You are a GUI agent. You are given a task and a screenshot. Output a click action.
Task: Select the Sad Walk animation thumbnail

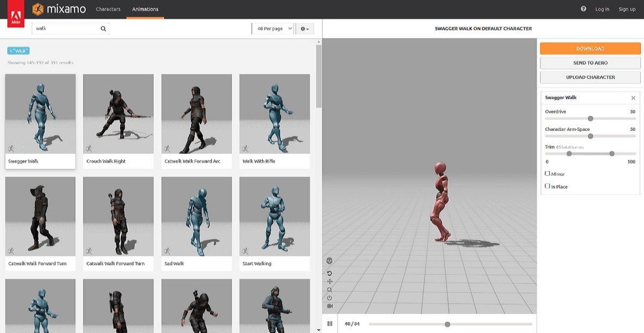pos(196,217)
